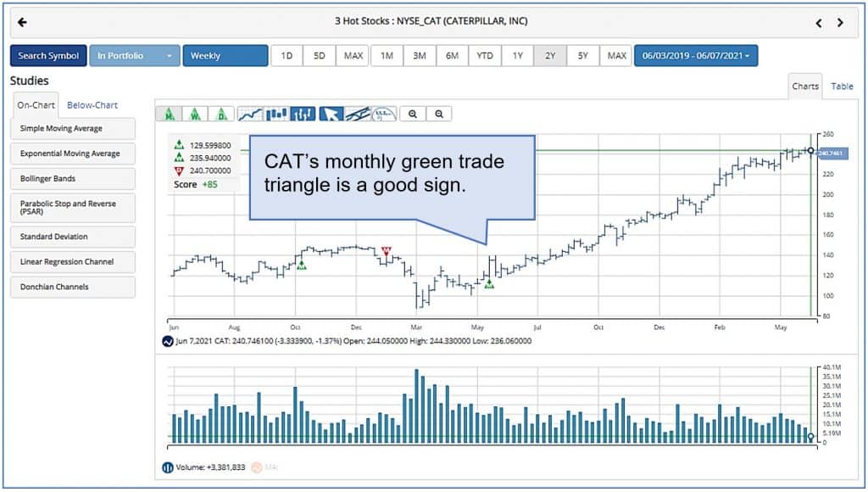Click the Volume series bars icon
Viewport: 868px width, 492px height.
pos(168,467)
